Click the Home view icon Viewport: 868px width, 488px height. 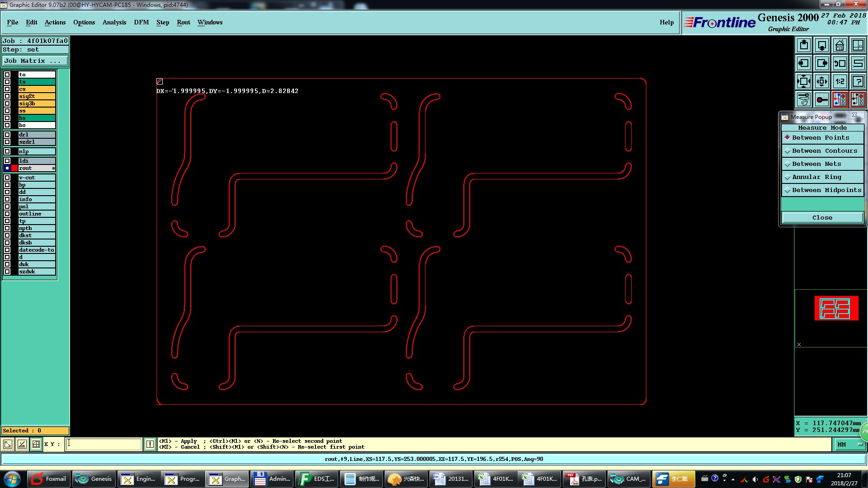point(840,45)
